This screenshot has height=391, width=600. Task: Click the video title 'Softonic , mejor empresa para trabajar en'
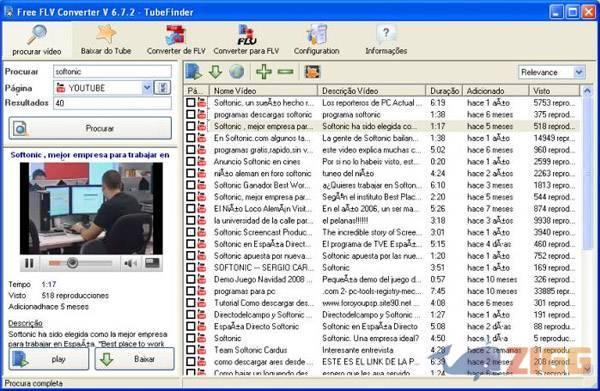(90, 155)
